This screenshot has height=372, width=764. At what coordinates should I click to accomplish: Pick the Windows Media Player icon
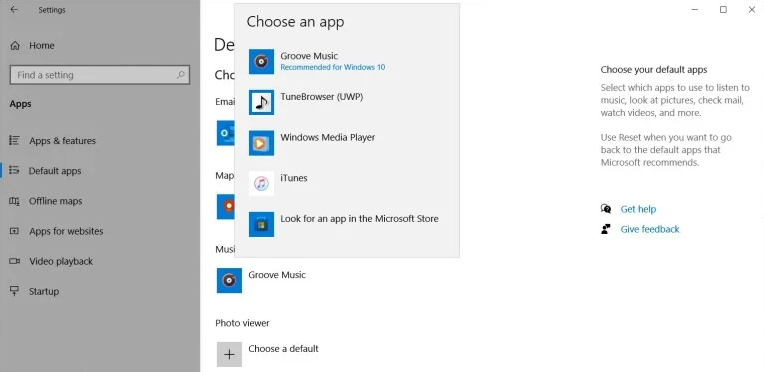point(261,143)
